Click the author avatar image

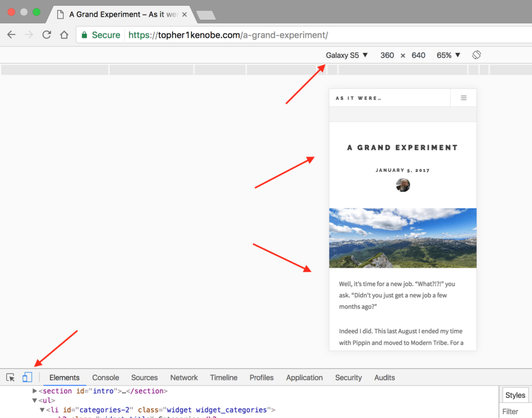[x=403, y=185]
